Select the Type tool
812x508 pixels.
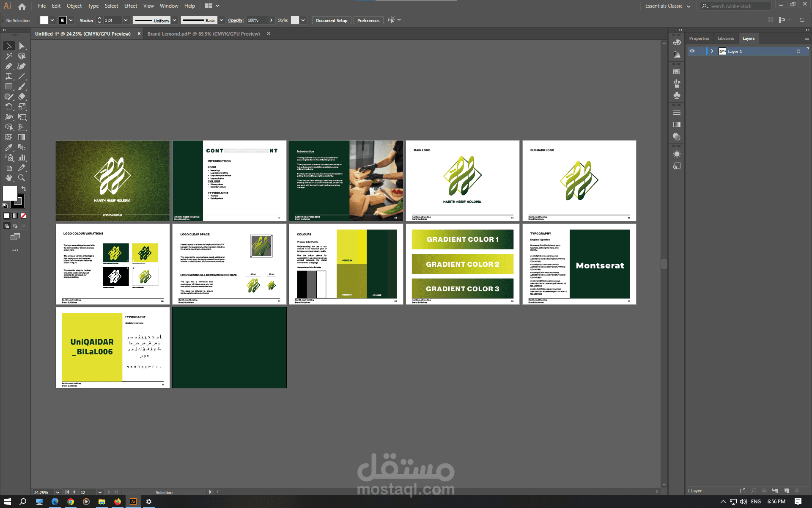[8, 76]
